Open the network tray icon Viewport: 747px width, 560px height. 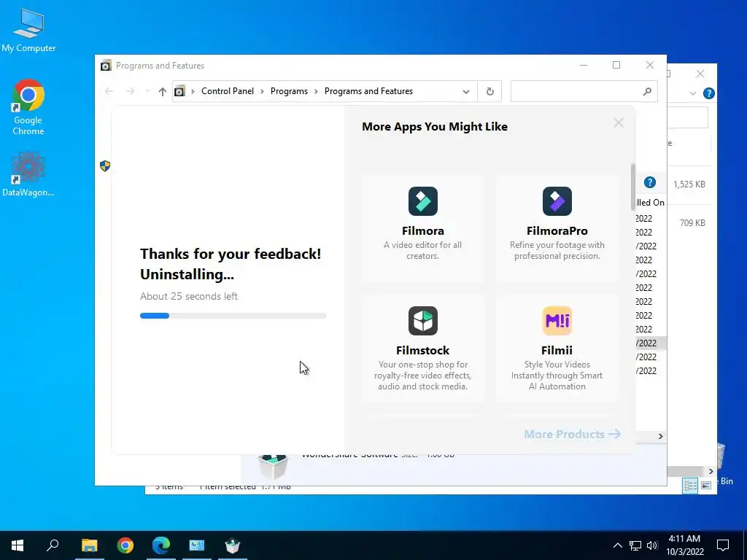[x=635, y=545]
